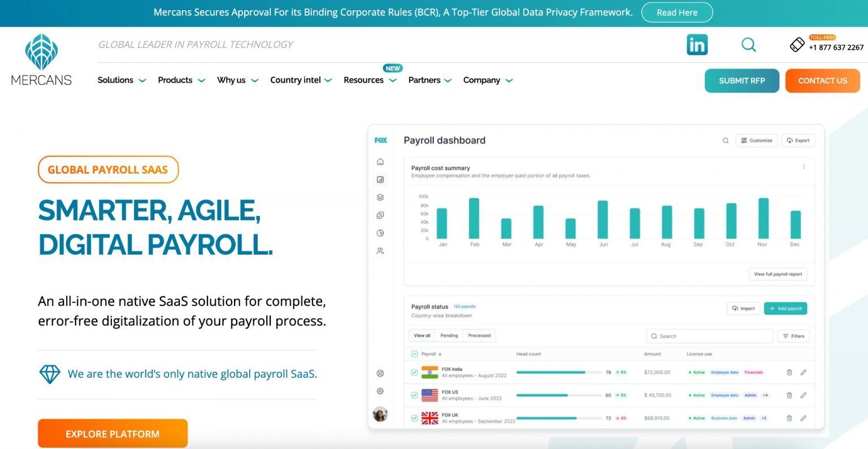Screen dimensions: 868x449
Task: Toggle the FOX India row checkbox
Action: (414, 372)
